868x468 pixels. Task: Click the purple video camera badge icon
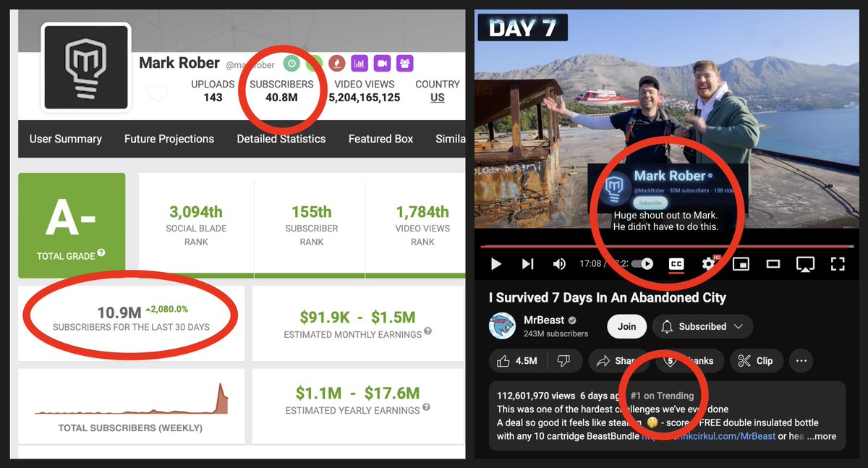(x=383, y=63)
